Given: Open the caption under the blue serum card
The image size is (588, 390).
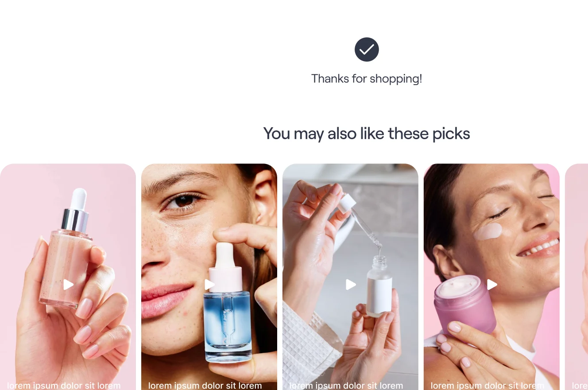Looking at the screenshot, I should click(x=205, y=386).
